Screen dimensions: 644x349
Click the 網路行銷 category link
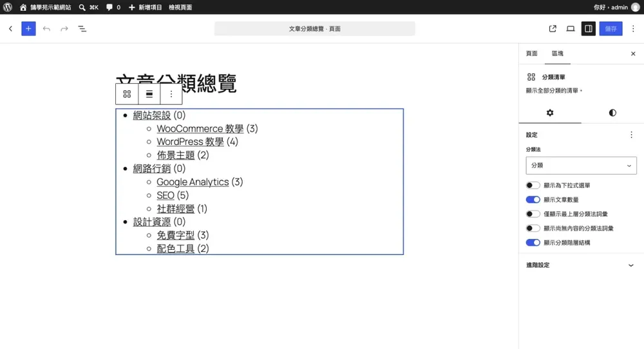151,168
